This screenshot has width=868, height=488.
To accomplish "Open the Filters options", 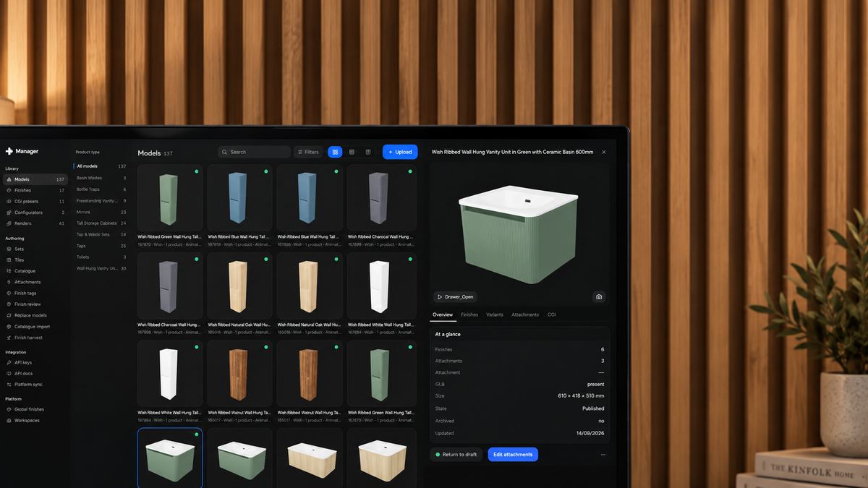I will click(308, 152).
